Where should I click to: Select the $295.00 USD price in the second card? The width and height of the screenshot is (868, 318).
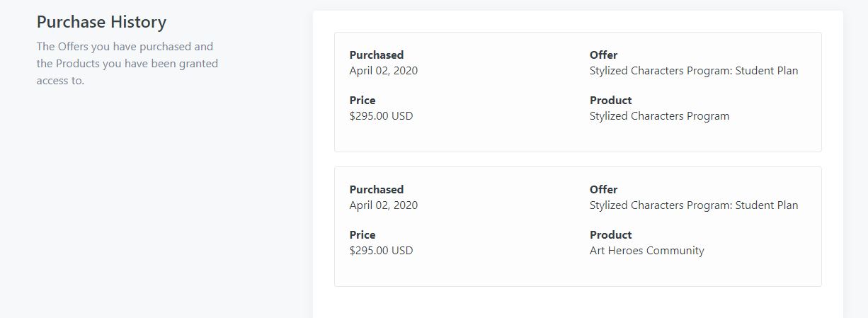pos(381,251)
